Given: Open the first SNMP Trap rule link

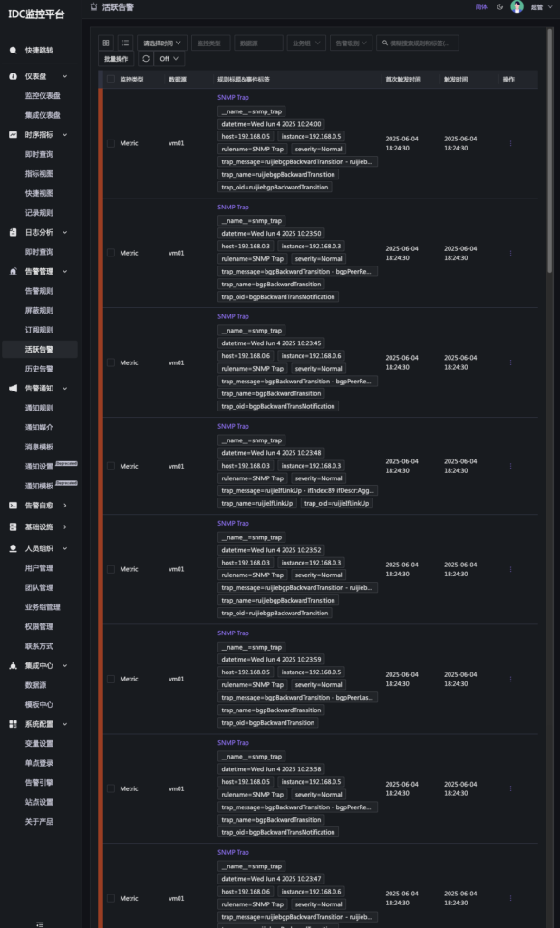Looking at the screenshot, I should pos(233,97).
